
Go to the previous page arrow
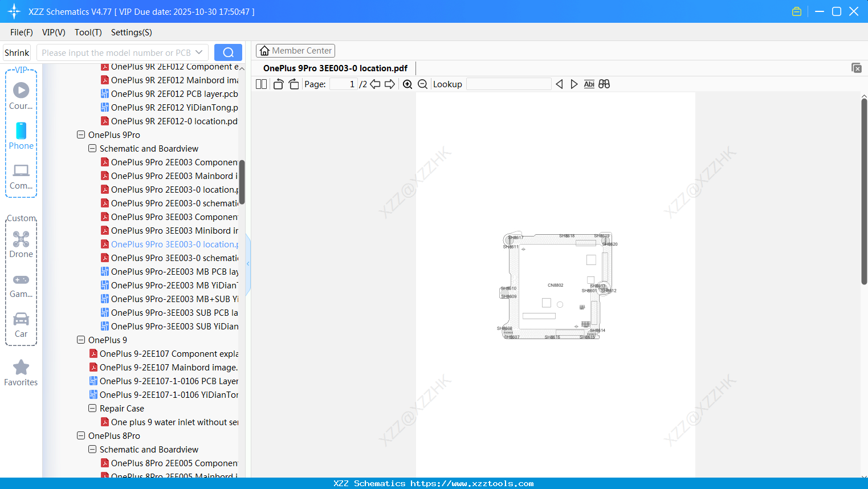(x=375, y=84)
